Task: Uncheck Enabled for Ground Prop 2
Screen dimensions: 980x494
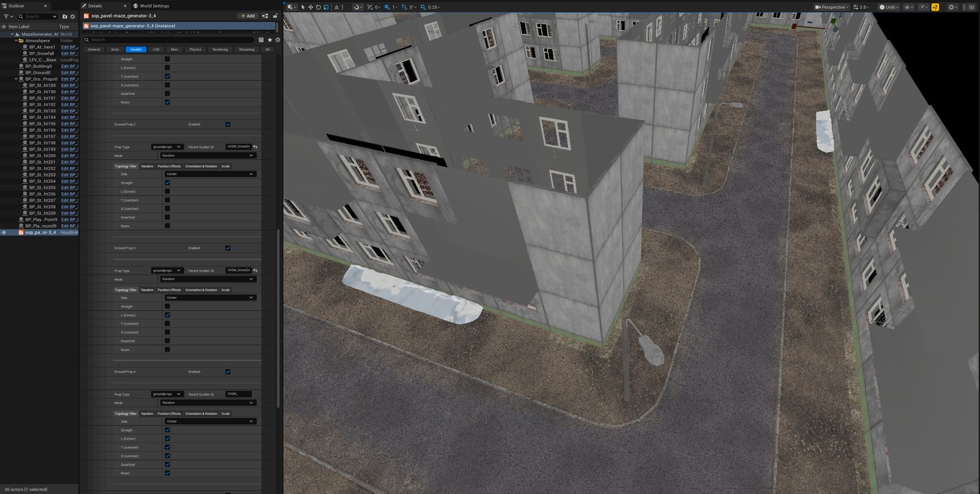Action: tap(228, 124)
